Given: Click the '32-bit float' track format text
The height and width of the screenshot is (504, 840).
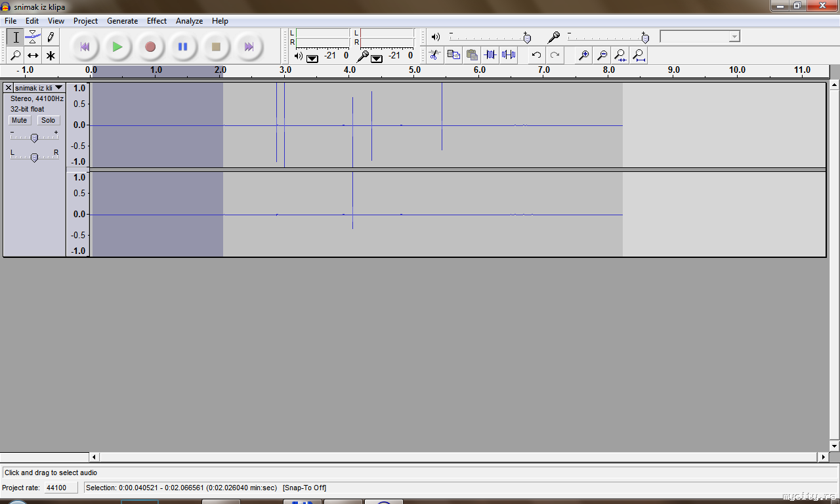Looking at the screenshot, I should [28, 109].
